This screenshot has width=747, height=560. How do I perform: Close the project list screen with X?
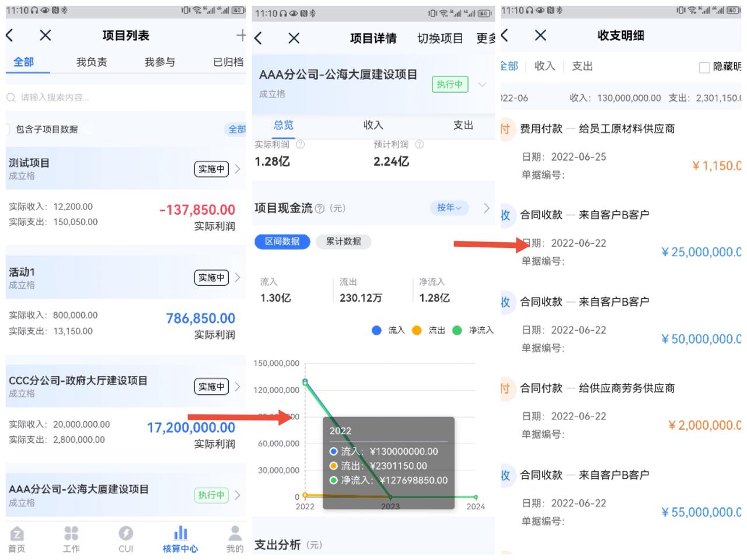(45, 36)
